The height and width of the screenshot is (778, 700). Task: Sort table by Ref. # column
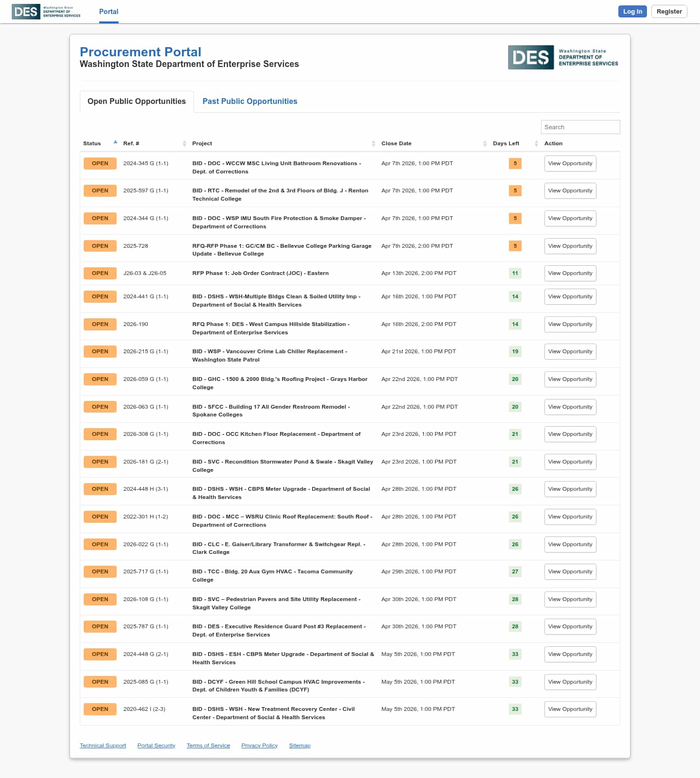(x=184, y=143)
